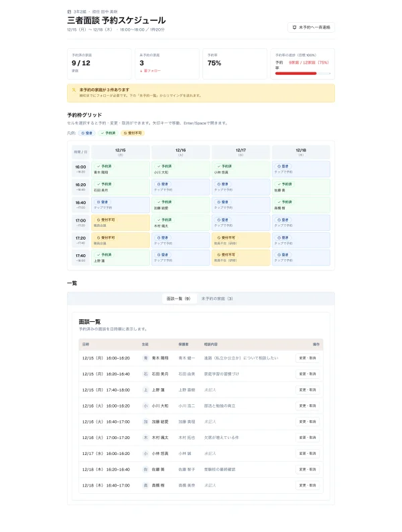Screen dimensions: 402x532
Task: Select the open 12/18 17:00 slot
Action: coord(301,223)
